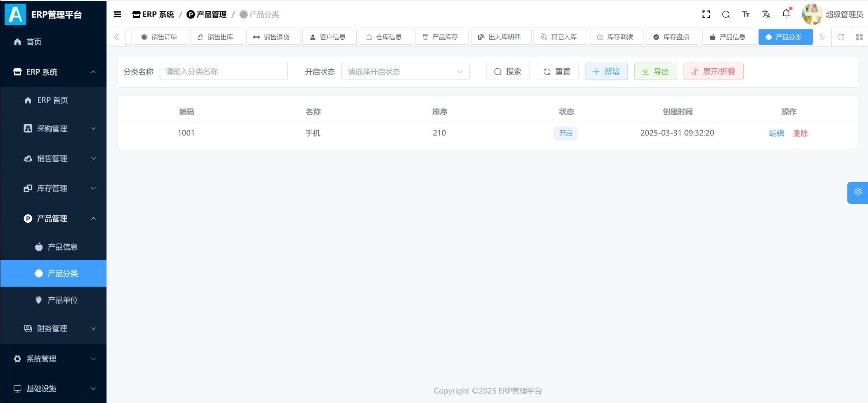Click the 采购管理 menu icon
Viewport: 868px width, 403px height.
(x=28, y=128)
